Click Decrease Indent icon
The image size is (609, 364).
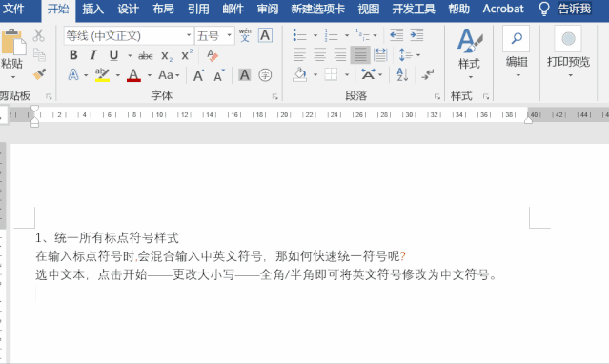396,35
